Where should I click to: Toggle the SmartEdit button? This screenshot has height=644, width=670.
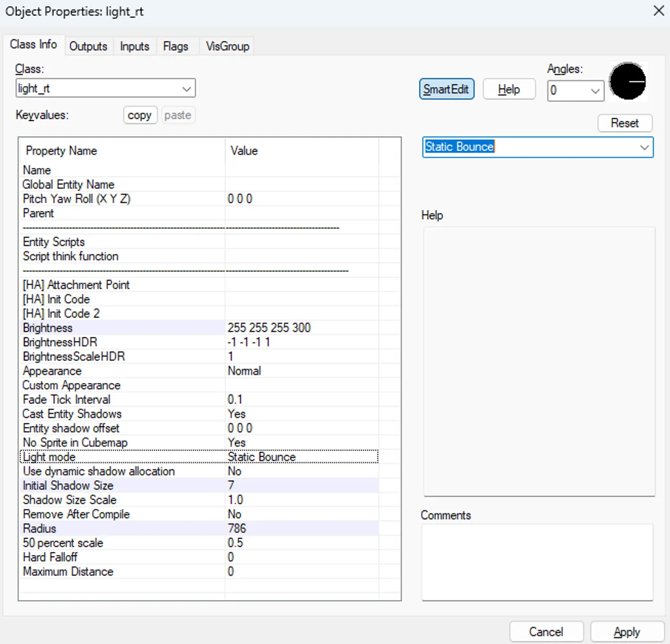(446, 89)
